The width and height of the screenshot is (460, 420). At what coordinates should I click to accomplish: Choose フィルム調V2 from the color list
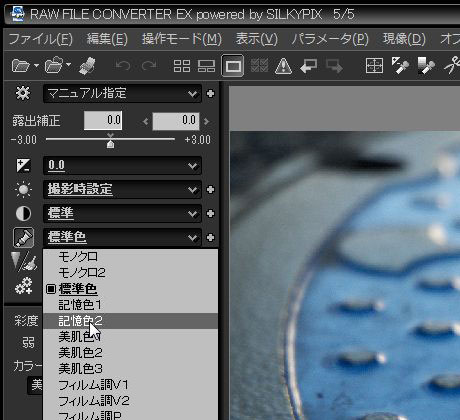click(131, 401)
